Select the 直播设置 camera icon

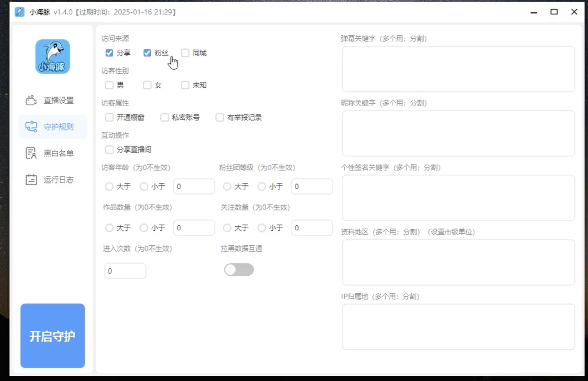pyautogui.click(x=31, y=100)
